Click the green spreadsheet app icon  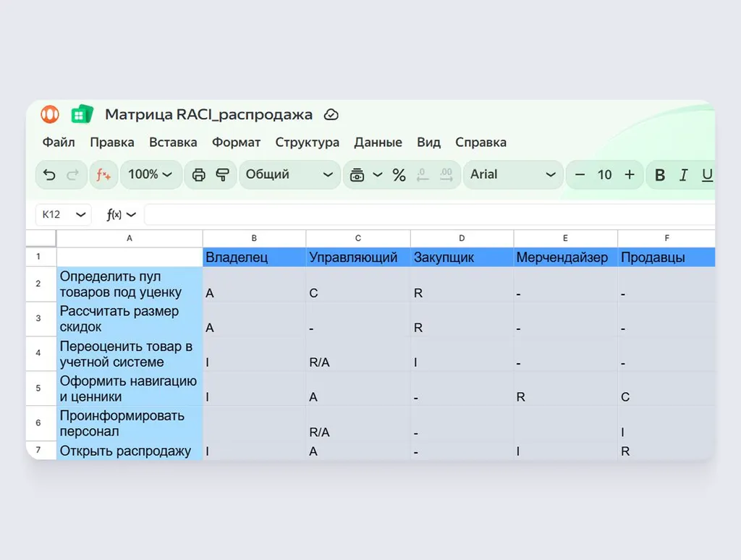82,114
